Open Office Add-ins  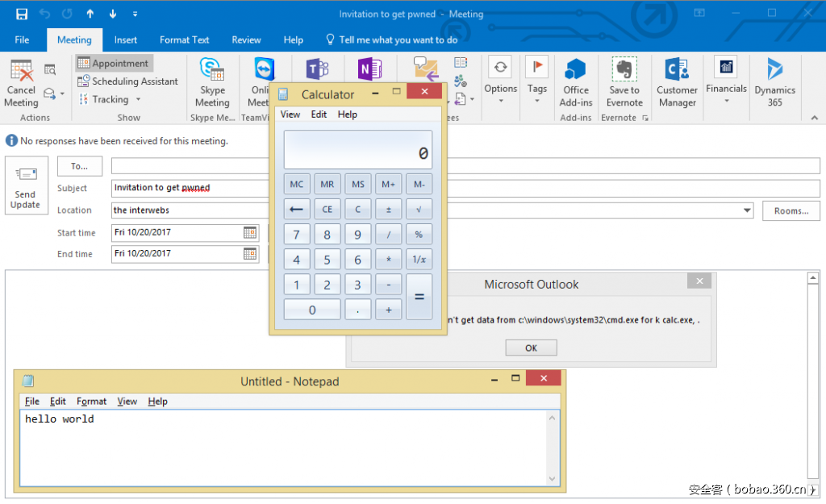(576, 71)
